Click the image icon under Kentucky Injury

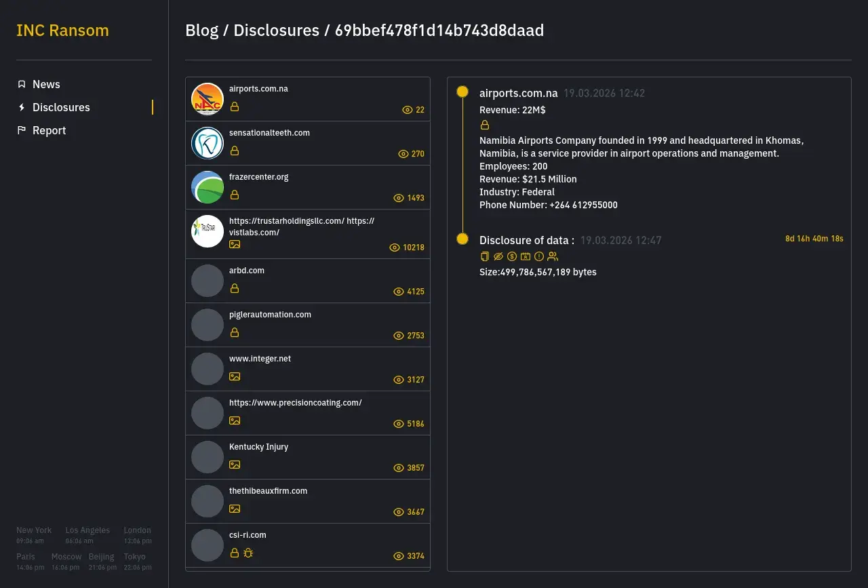click(x=235, y=465)
